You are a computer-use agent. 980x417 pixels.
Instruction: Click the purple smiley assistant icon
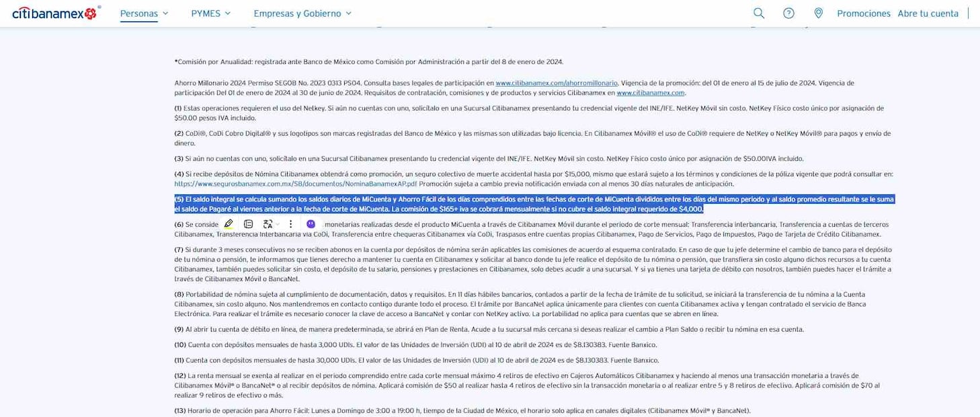point(311,224)
